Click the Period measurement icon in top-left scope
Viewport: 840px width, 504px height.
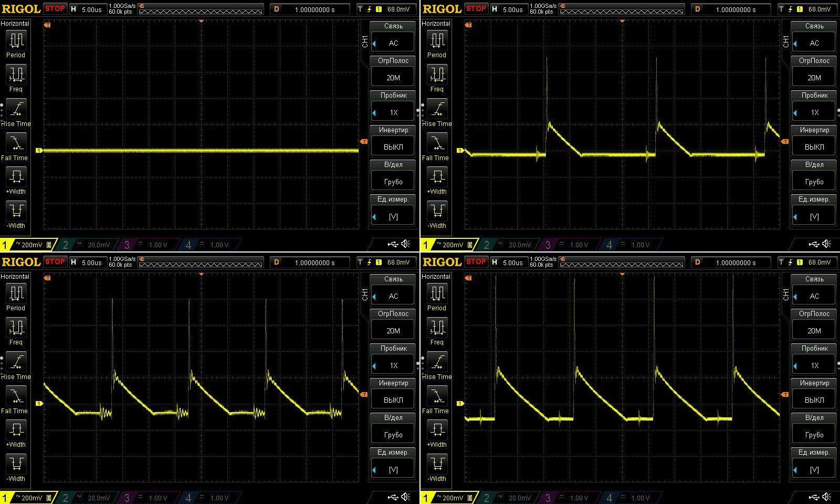click(16, 40)
